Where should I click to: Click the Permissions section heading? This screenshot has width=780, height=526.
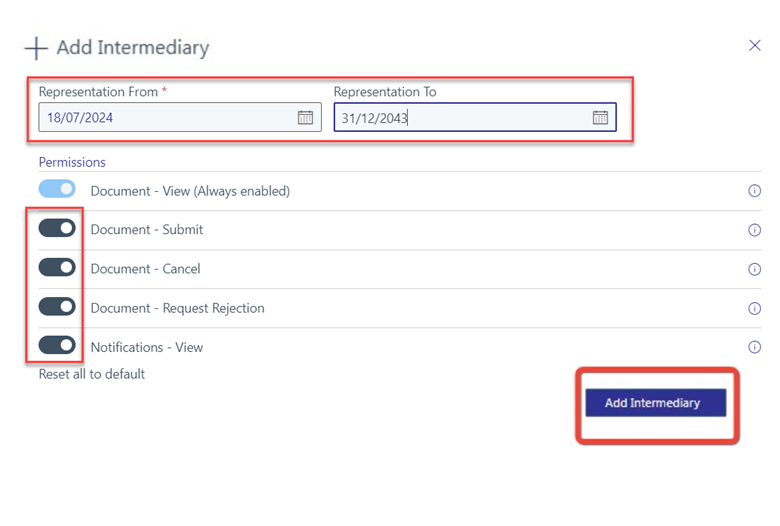[72, 162]
